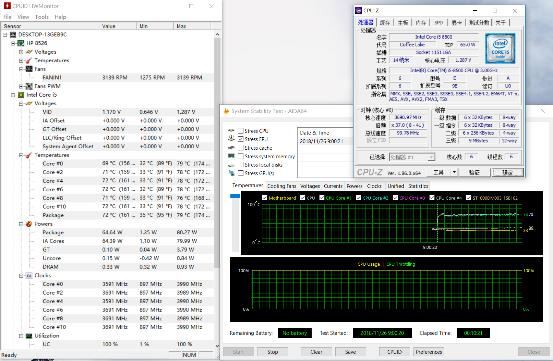Click the confirm button in CPU-Z
This screenshot has width=553, height=361.
point(508,172)
